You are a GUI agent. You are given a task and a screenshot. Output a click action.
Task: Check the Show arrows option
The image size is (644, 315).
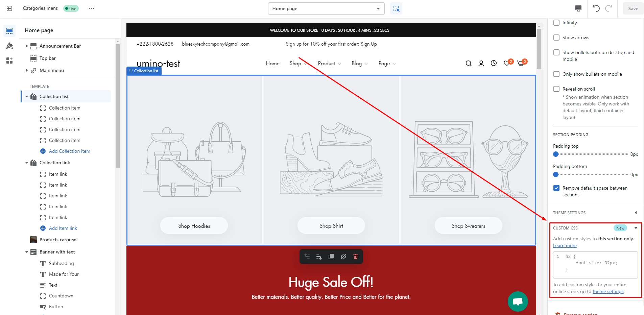(556, 38)
